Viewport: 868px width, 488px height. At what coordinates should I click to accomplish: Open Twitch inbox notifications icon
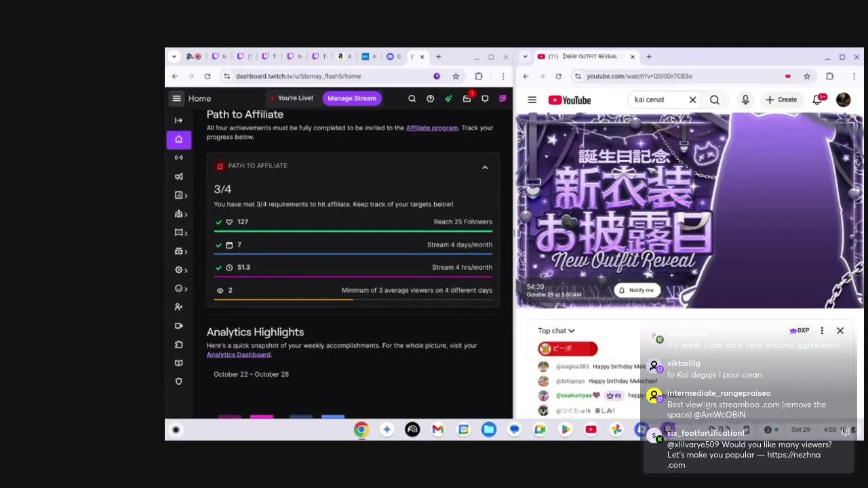tap(467, 99)
